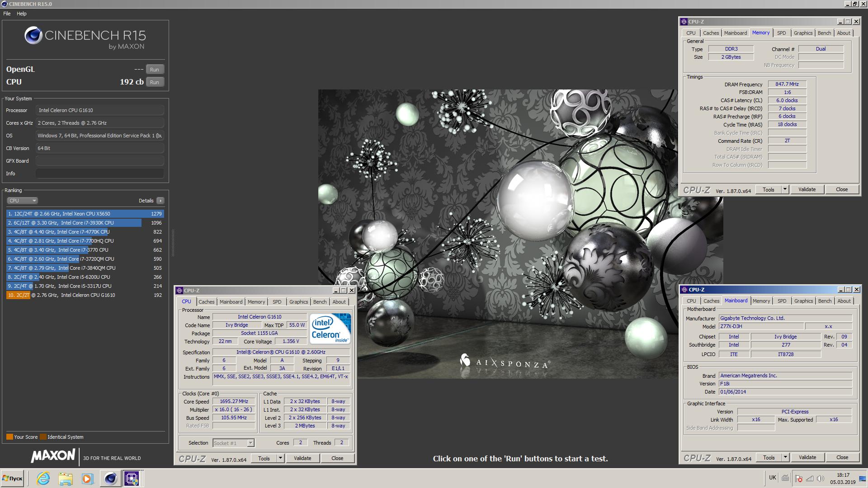The width and height of the screenshot is (868, 488).
Task: Click the Cinebench title bar icon
Action: point(5,4)
